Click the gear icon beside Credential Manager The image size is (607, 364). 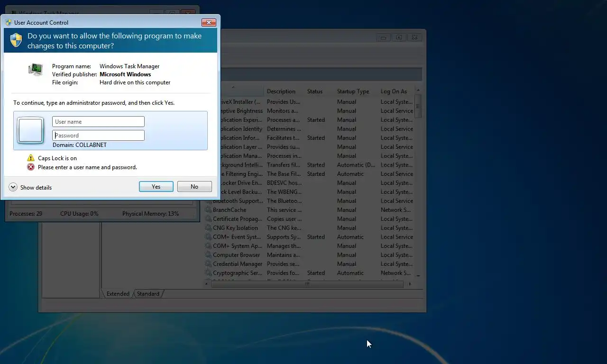(208, 264)
